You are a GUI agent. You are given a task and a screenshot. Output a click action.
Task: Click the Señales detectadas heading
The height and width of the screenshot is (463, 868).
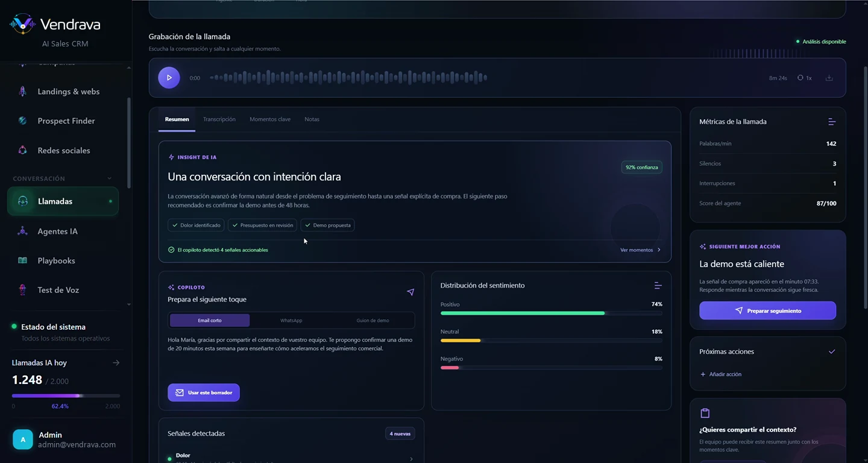tap(196, 433)
